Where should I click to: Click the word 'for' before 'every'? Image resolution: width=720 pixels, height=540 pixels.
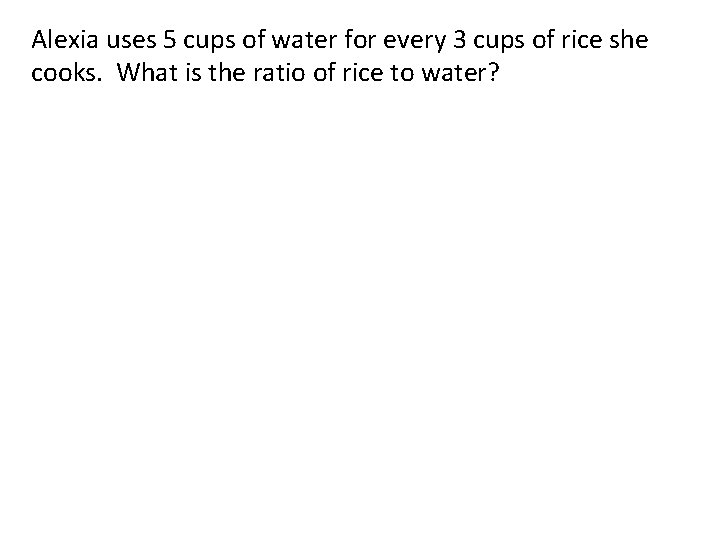[360, 39]
